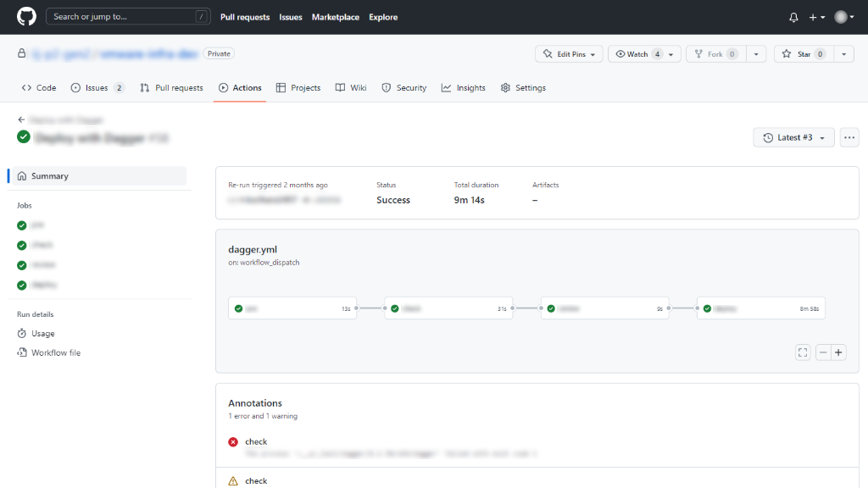Image resolution: width=868 pixels, height=488 pixels.
Task: Click the fullscreen icon on the workflow graph
Action: pyautogui.click(x=802, y=352)
